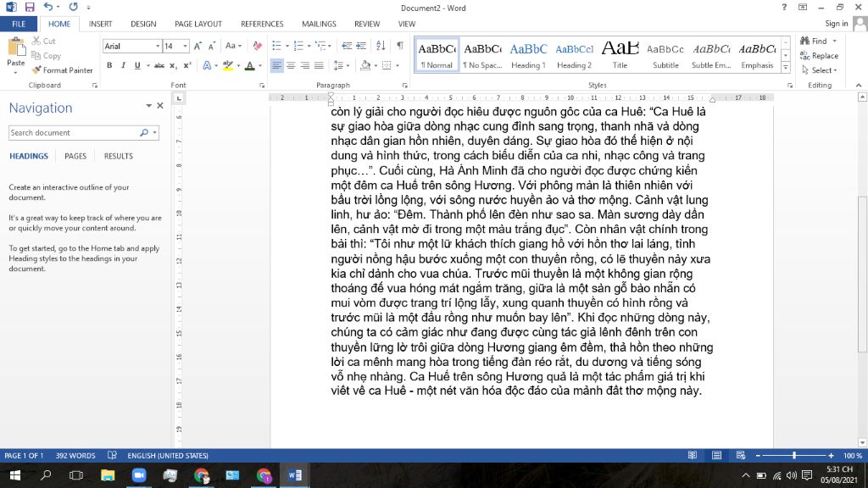The height and width of the screenshot is (488, 868).
Task: Apply text highlight color
Action: coord(227,65)
